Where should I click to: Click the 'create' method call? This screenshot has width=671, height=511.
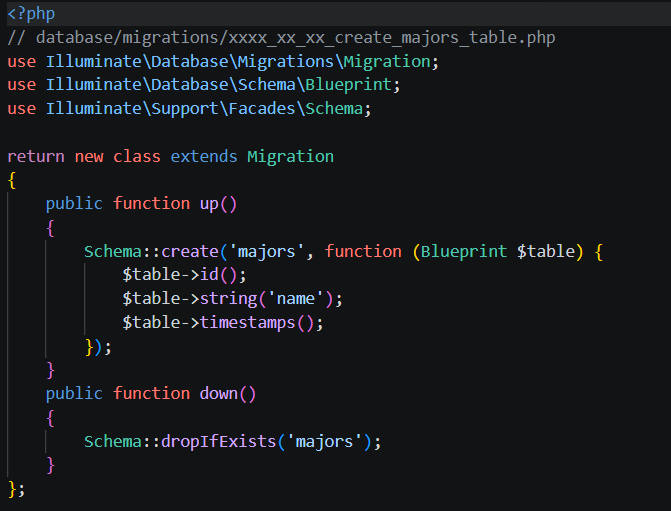[190, 251]
